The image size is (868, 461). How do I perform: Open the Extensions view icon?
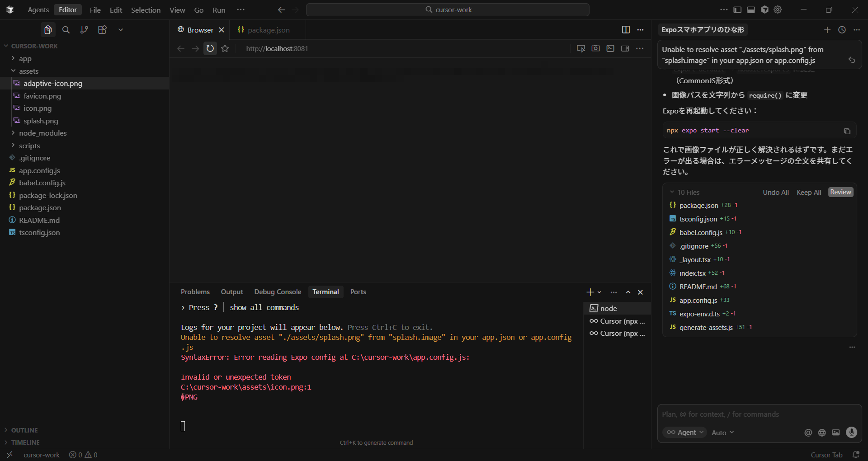102,30
